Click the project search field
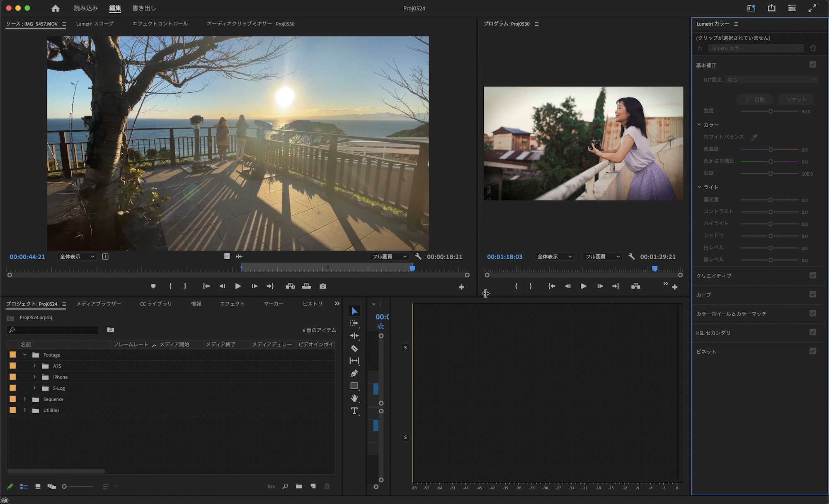Viewport: 829px width, 504px height. [x=54, y=330]
